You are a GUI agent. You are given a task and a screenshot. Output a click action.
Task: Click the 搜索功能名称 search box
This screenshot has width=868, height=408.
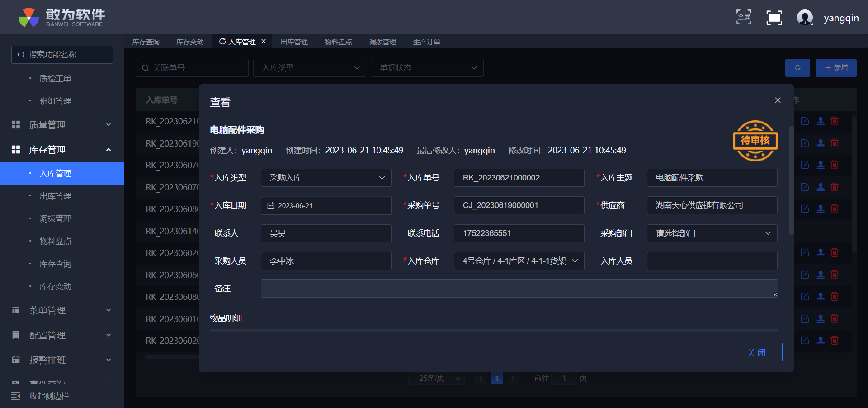(x=62, y=55)
